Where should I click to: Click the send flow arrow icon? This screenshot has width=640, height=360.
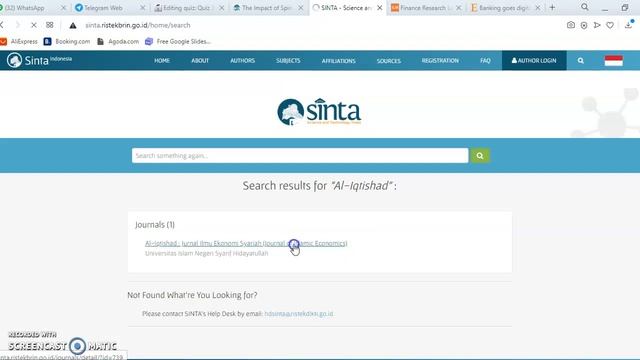click(x=597, y=25)
